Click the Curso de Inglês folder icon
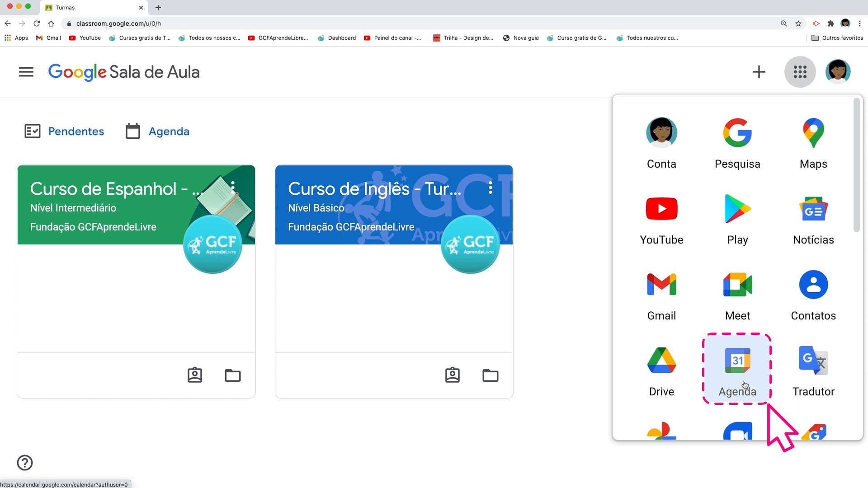This screenshot has height=488, width=868. pyautogui.click(x=490, y=375)
